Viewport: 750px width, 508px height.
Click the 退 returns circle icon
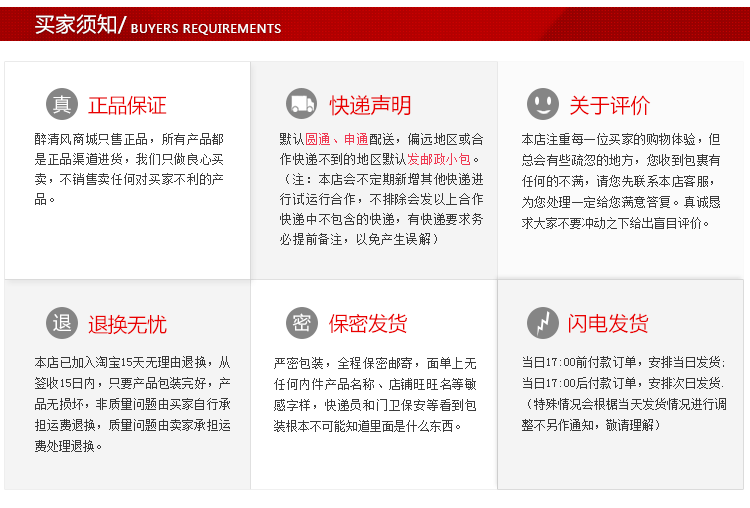[62, 323]
